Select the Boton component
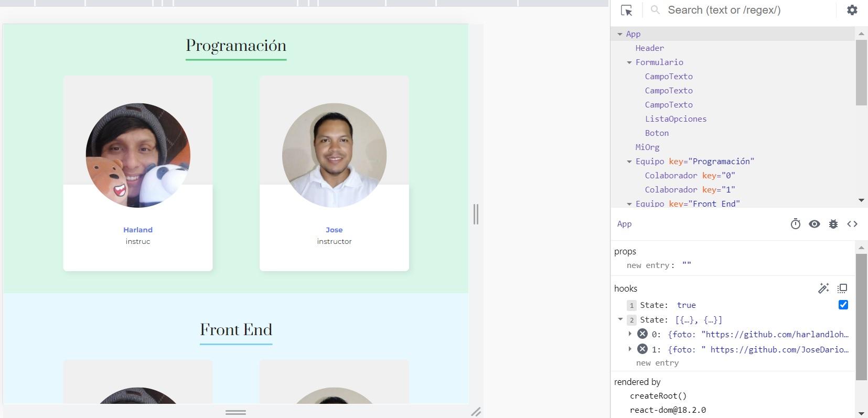This screenshot has width=868, height=418. [657, 133]
